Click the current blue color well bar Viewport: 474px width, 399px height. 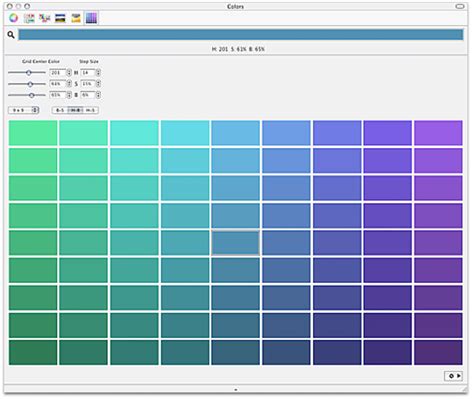241,35
